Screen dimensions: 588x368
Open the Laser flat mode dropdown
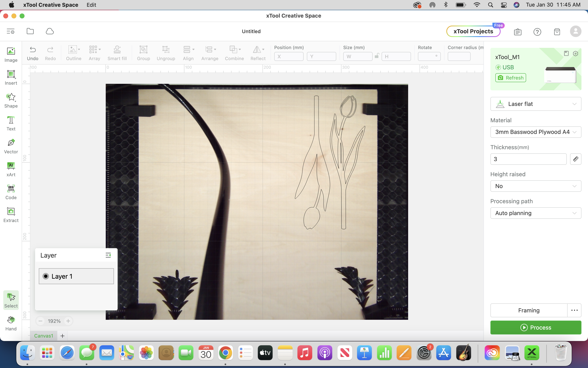536,104
